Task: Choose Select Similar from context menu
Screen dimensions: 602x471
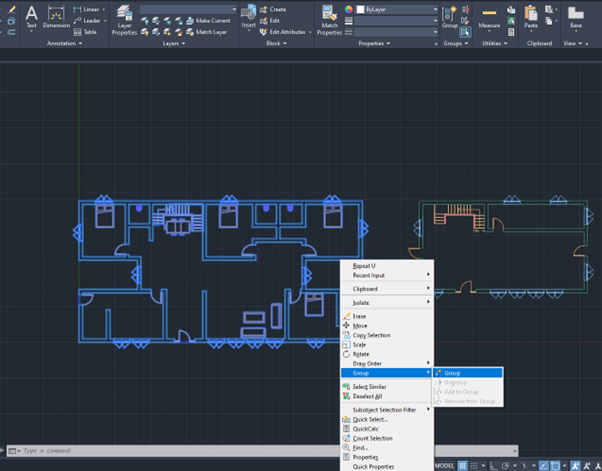Action: click(387, 387)
